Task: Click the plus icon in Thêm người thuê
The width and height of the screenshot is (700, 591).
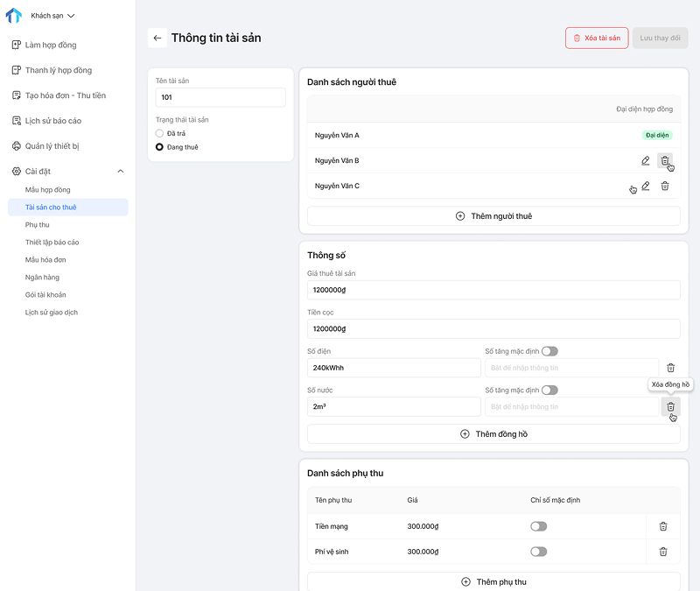Action: pyautogui.click(x=460, y=216)
